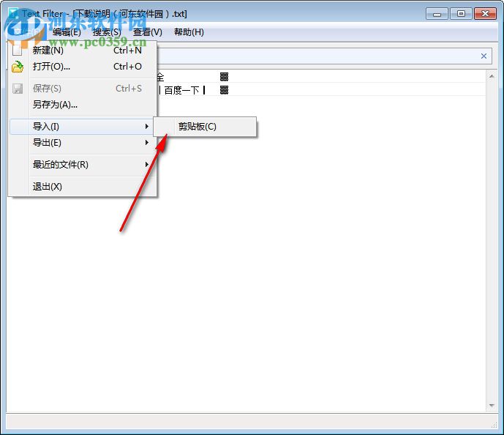This screenshot has width=504, height=435.
Task: Select 另存为(A)... menu entry
Action: [x=83, y=105]
